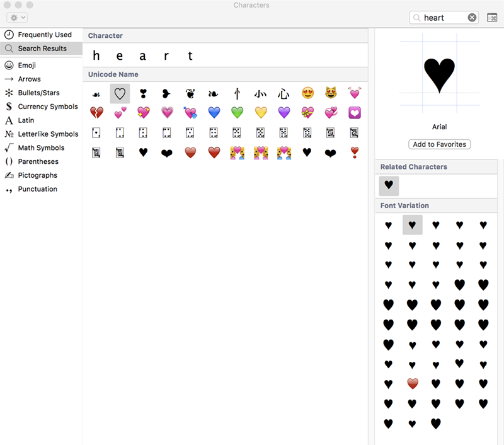The width and height of the screenshot is (504, 445).
Task: Open the Math Symbols category
Action: (41, 148)
